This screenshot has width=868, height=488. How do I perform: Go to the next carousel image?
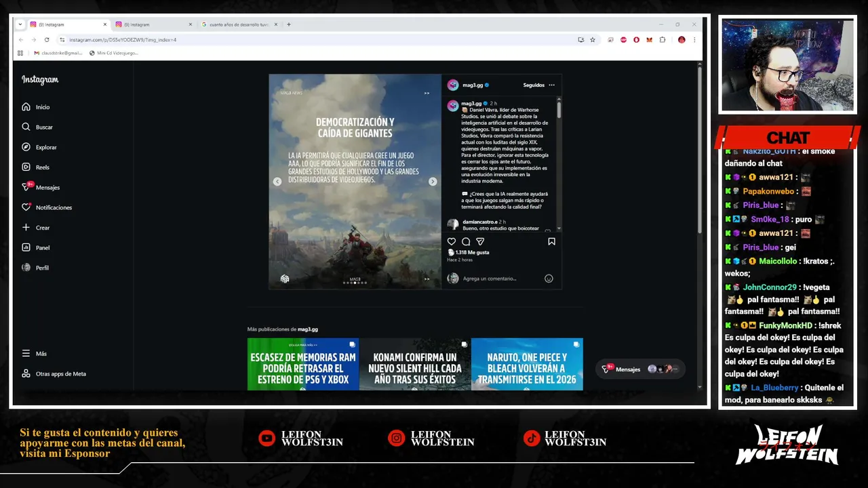433,182
